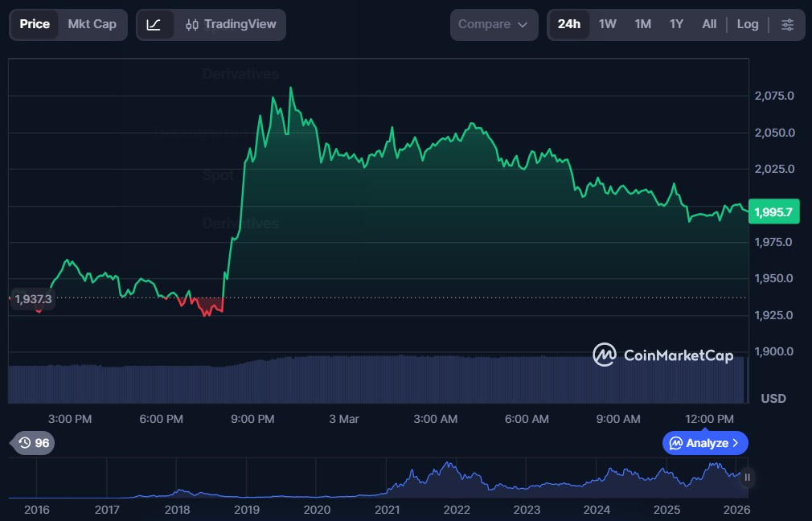Open TradingView candlestick chart mode
This screenshot has height=521, width=812.
229,25
